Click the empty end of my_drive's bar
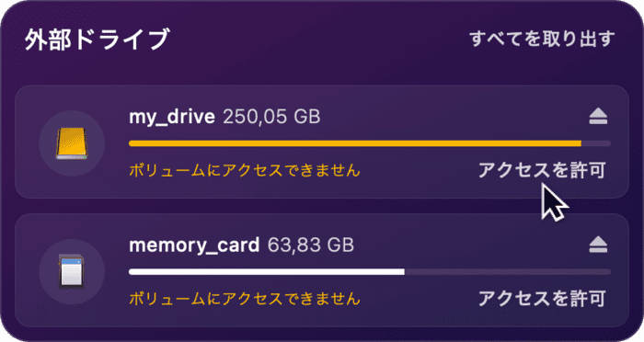The image size is (644, 342). pyautogui.click(x=596, y=143)
